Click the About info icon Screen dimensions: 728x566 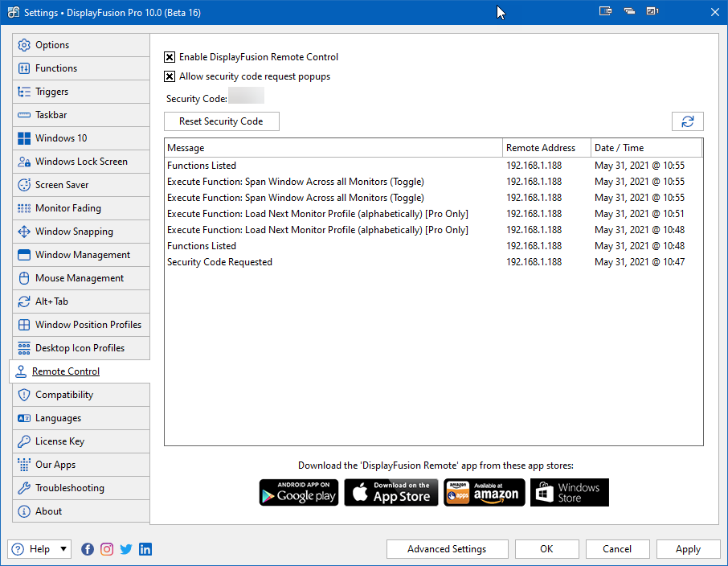(23, 511)
